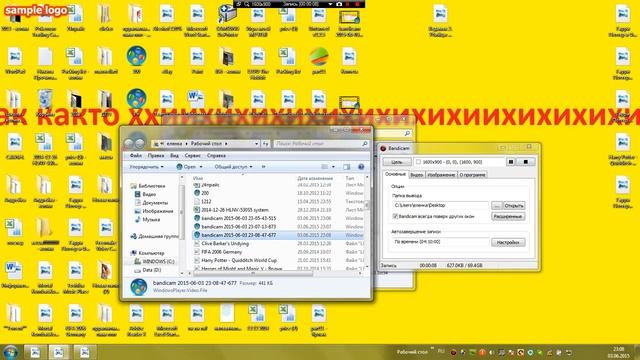Screen dimensions: 640x360
Task: Go back with Explorer's Back arrow
Action: 129,143
